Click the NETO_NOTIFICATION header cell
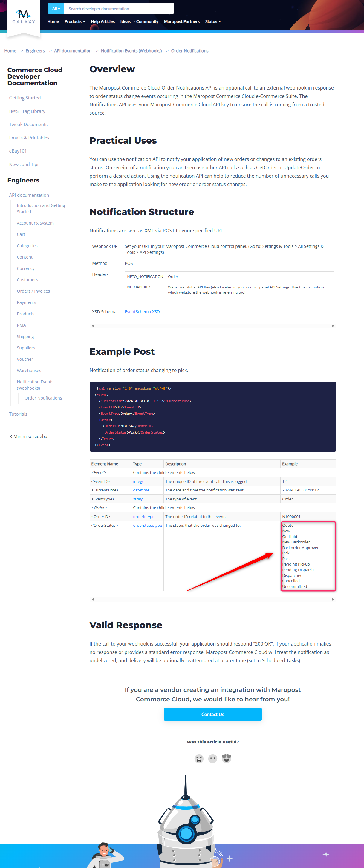 pos(145,276)
